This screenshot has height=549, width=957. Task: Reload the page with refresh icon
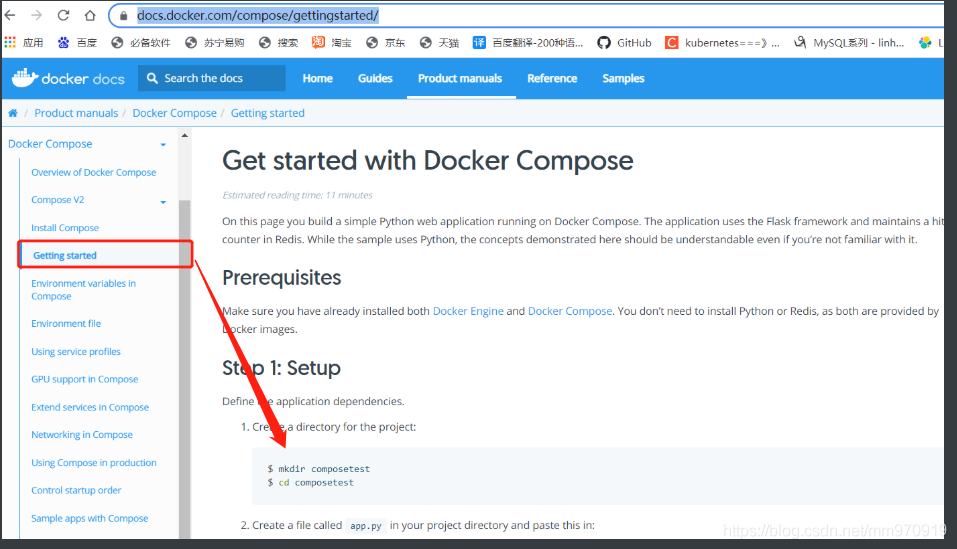point(63,16)
